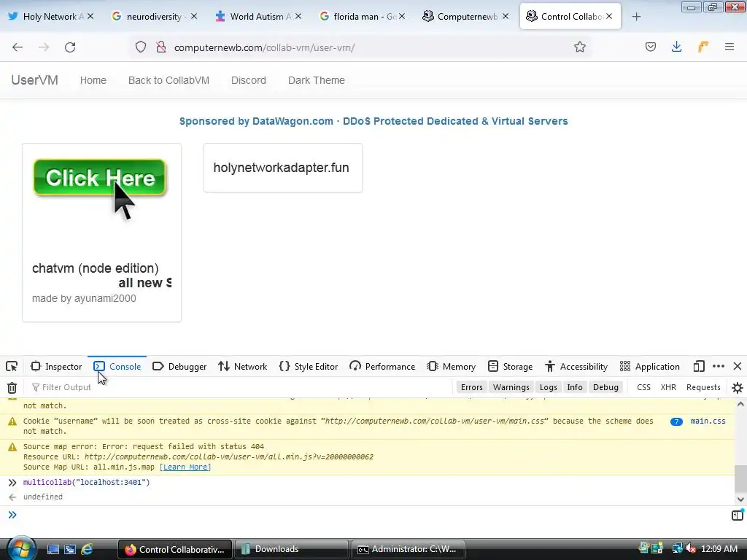Open the Learn More link in console
This screenshot has width=747, height=560.
pos(185,467)
